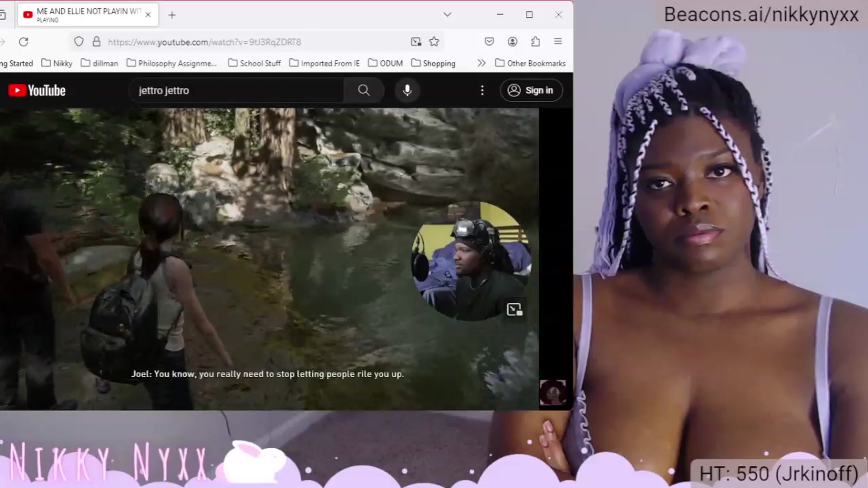Click the channel avatar watermark on video
The image size is (868, 488).
[552, 392]
